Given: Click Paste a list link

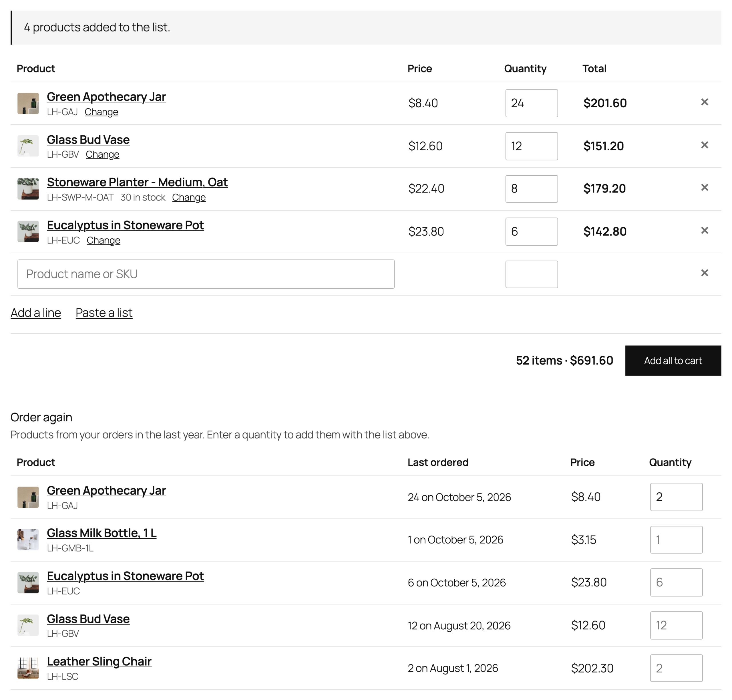Looking at the screenshot, I should click(x=104, y=313).
